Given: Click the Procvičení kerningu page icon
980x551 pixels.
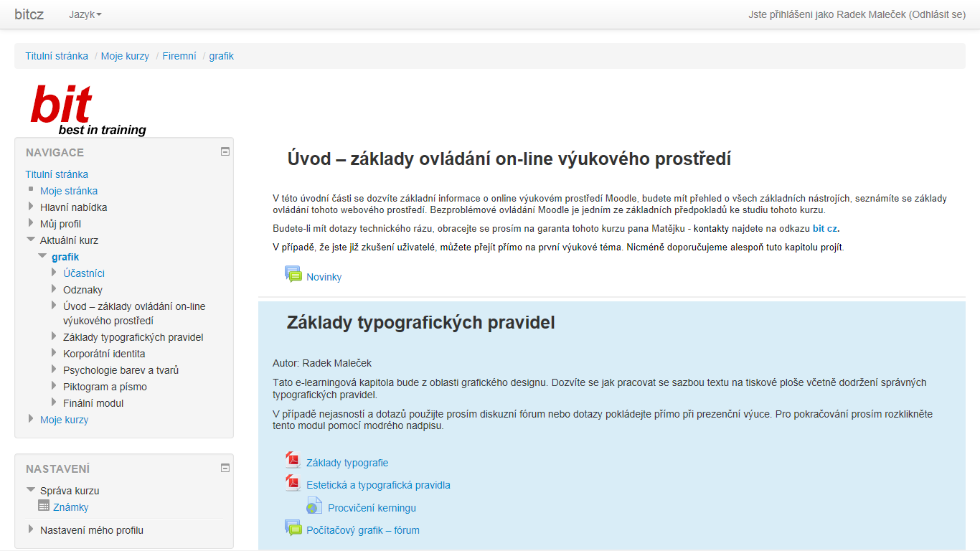Looking at the screenshot, I should 314,506.
